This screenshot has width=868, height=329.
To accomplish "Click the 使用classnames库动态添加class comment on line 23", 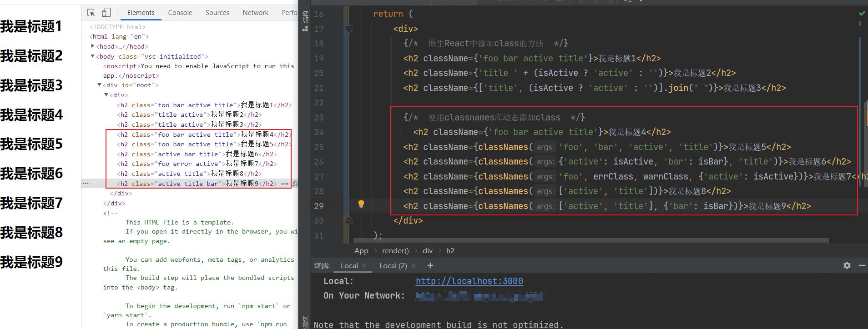I will point(494,117).
